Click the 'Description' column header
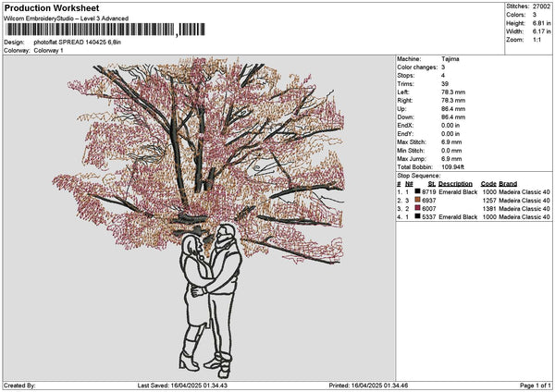 (x=455, y=184)
